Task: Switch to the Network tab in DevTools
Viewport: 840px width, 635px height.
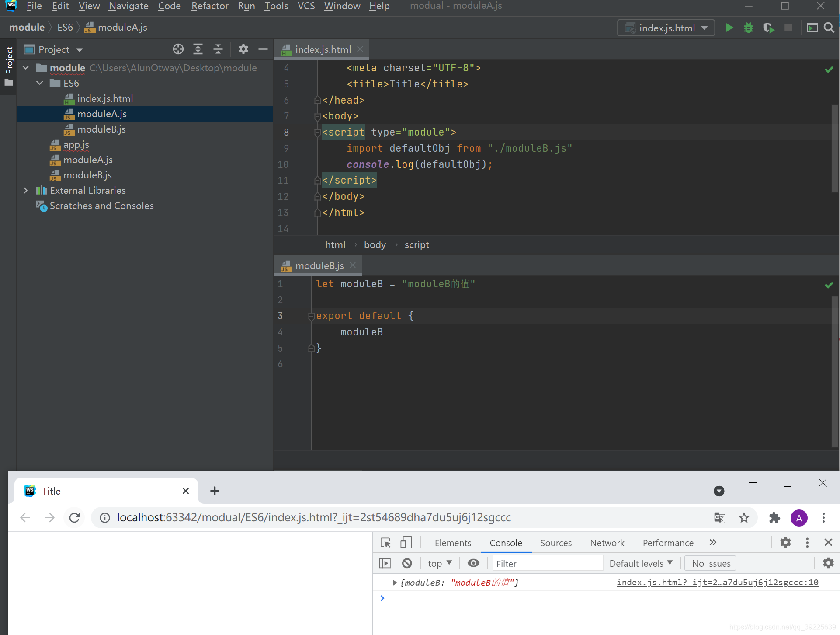Action: 607,543
